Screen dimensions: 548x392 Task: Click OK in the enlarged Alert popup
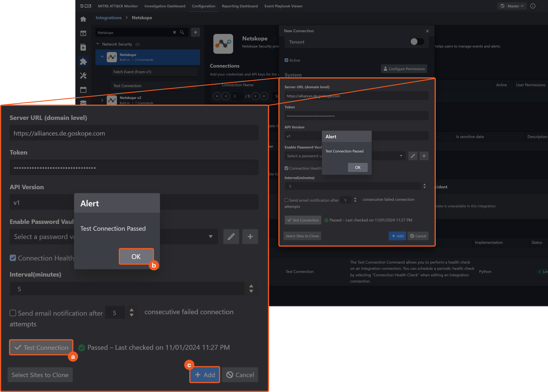point(136,256)
